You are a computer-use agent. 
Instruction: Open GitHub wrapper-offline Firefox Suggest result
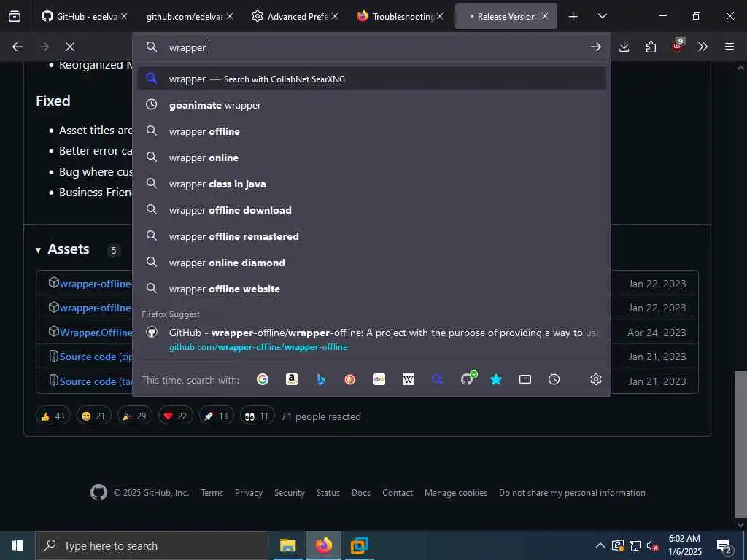371,339
